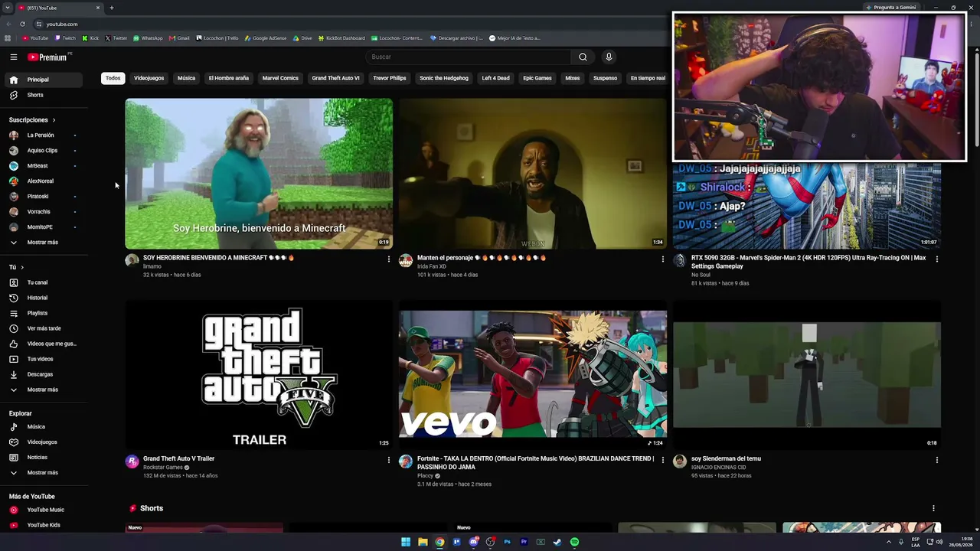Viewport: 980px width, 551px height.
Task: Click the search magnifier button
Action: pos(583,57)
